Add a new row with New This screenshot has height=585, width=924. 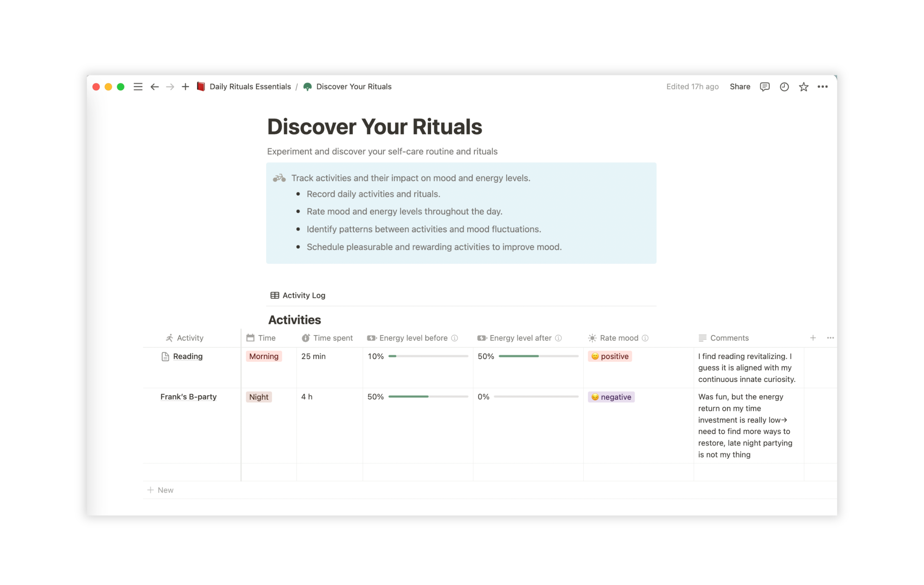pyautogui.click(x=161, y=490)
